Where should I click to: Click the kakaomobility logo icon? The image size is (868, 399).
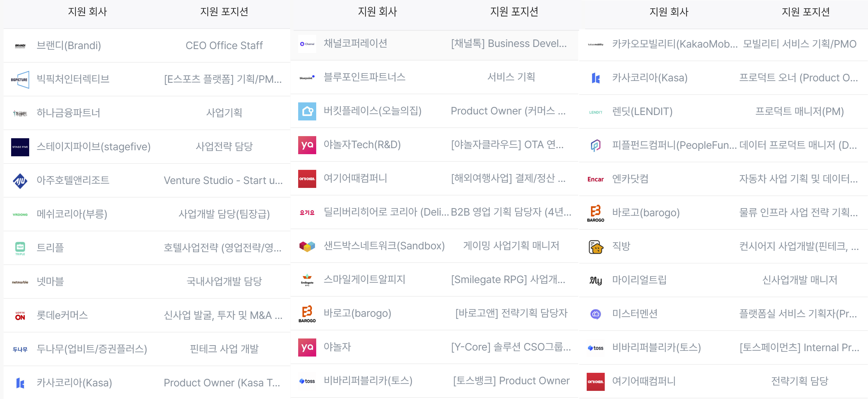pos(595,45)
